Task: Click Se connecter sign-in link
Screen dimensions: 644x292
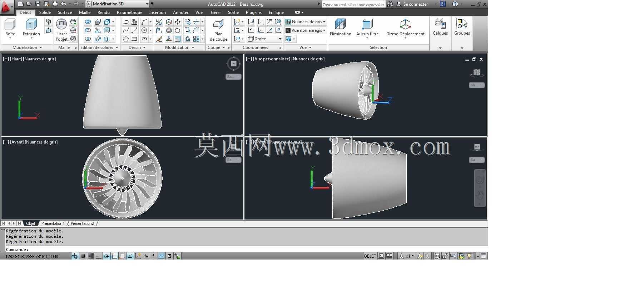Action: [x=415, y=4]
